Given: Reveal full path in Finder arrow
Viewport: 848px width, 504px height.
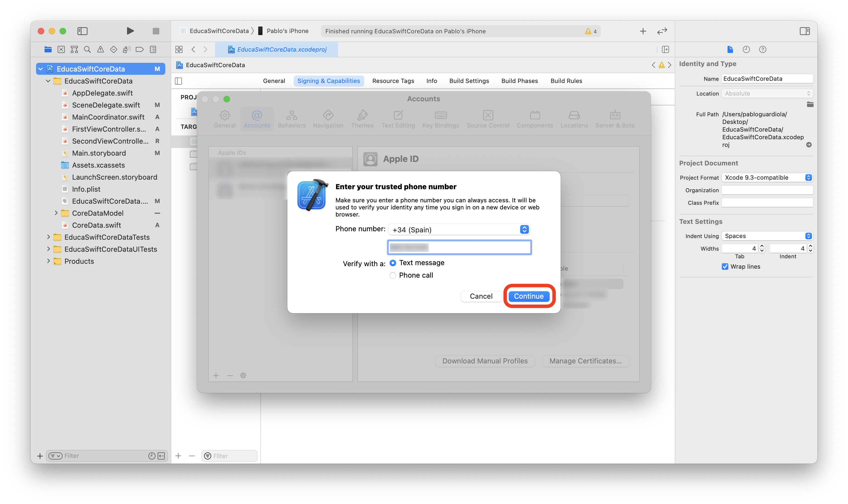Looking at the screenshot, I should tap(809, 145).
